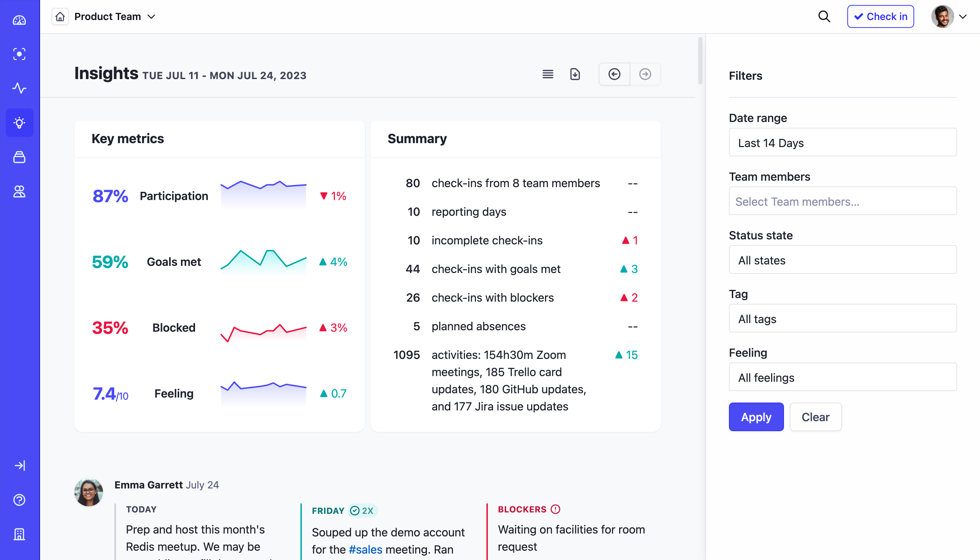Image resolution: width=980 pixels, height=560 pixels.
Task: Open the Tag All tags dropdown
Action: tap(843, 318)
